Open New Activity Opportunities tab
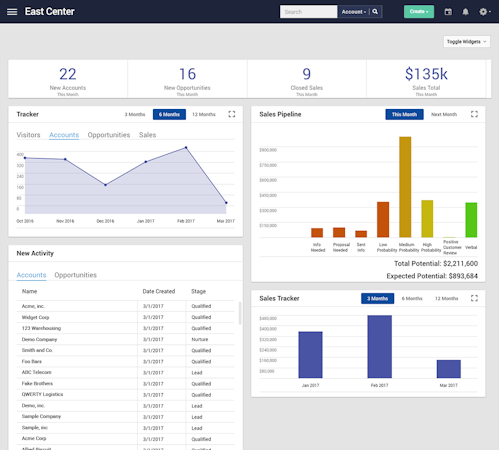499x450 pixels. [x=75, y=275]
